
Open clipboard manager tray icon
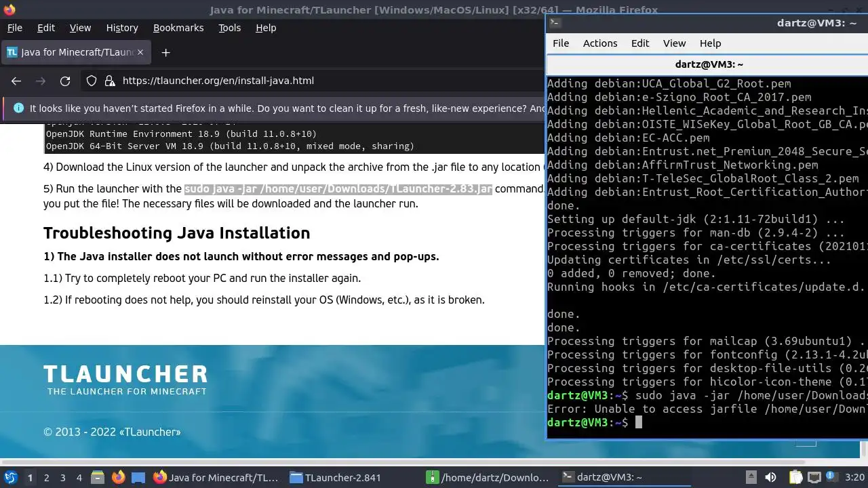pyautogui.click(x=796, y=477)
